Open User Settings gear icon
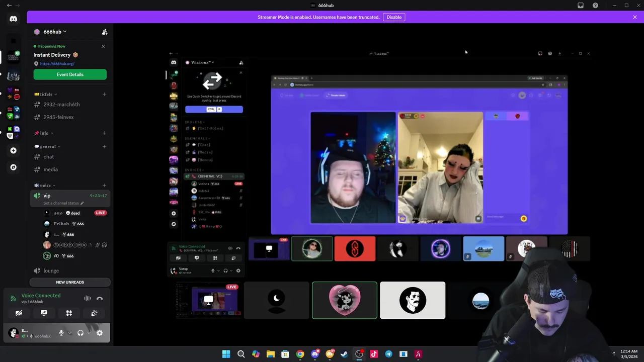644x362 pixels. (x=100, y=333)
